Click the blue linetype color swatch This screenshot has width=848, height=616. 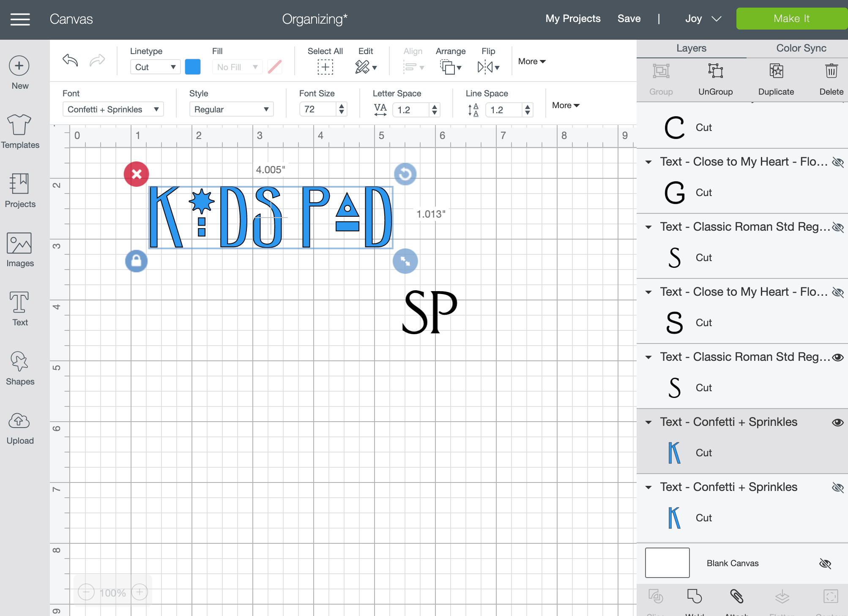pos(193,67)
